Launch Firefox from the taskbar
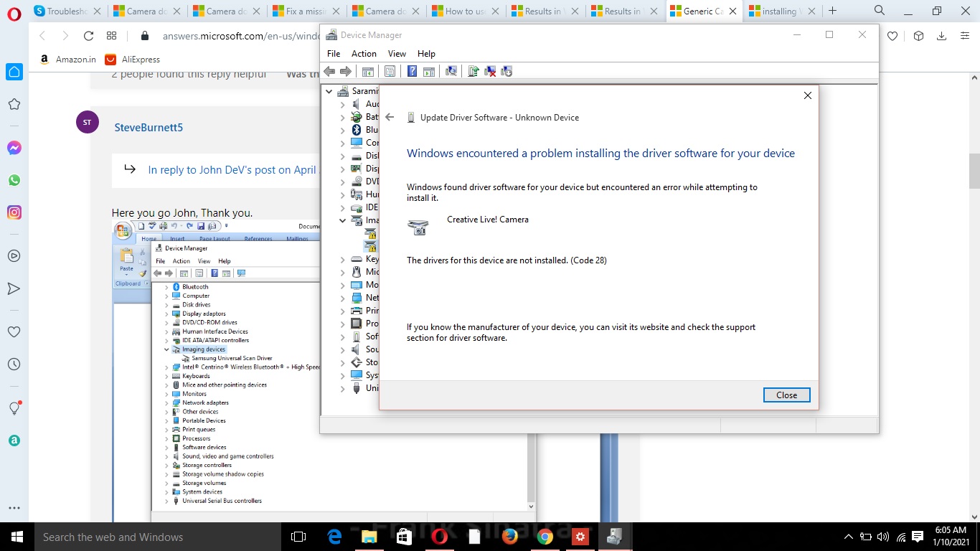 510,537
